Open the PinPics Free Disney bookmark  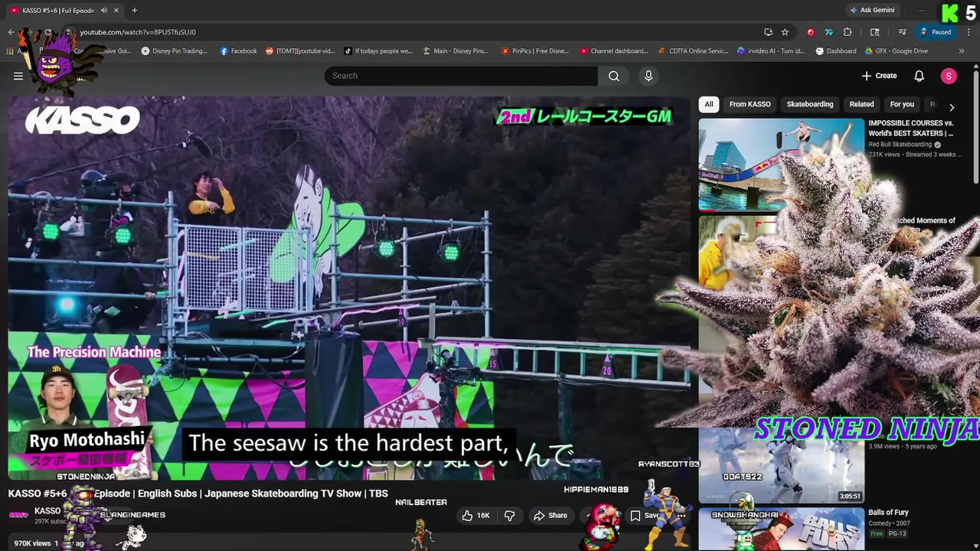coord(534,51)
